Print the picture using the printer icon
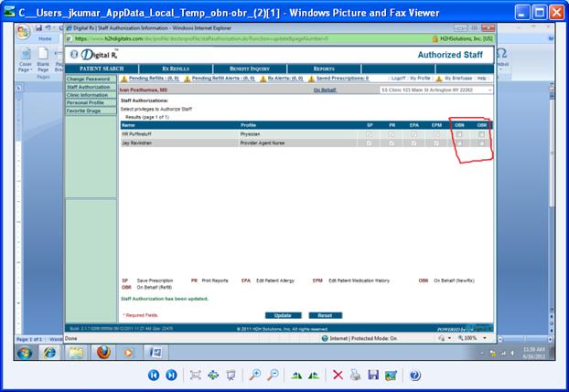This screenshot has width=569, height=392. (x=356, y=375)
